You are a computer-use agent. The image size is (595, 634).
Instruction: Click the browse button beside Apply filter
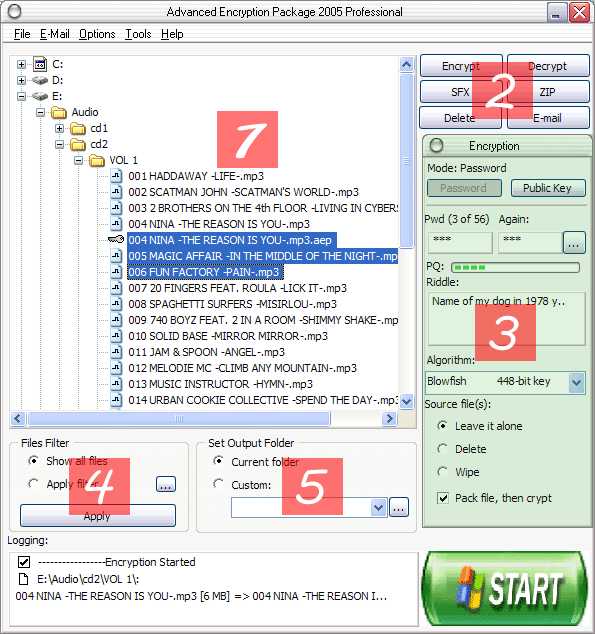coord(166,484)
